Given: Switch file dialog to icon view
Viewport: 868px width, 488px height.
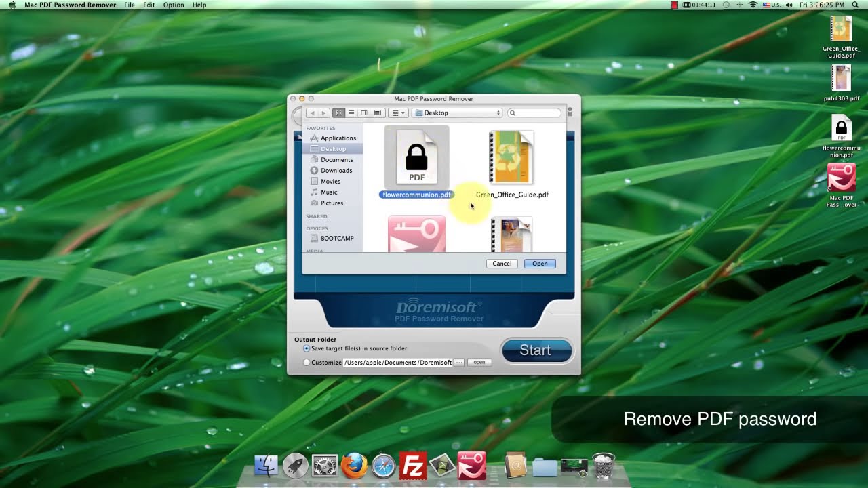Looking at the screenshot, I should tap(338, 113).
